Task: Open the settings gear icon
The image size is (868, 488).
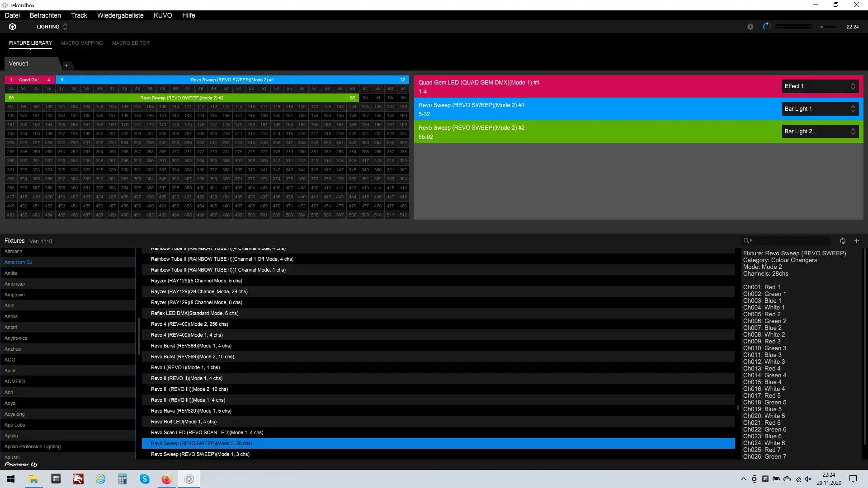Action: (750, 27)
